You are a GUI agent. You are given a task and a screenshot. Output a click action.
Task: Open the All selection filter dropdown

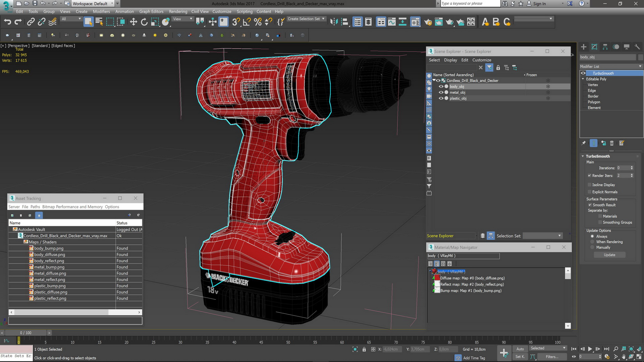click(71, 19)
